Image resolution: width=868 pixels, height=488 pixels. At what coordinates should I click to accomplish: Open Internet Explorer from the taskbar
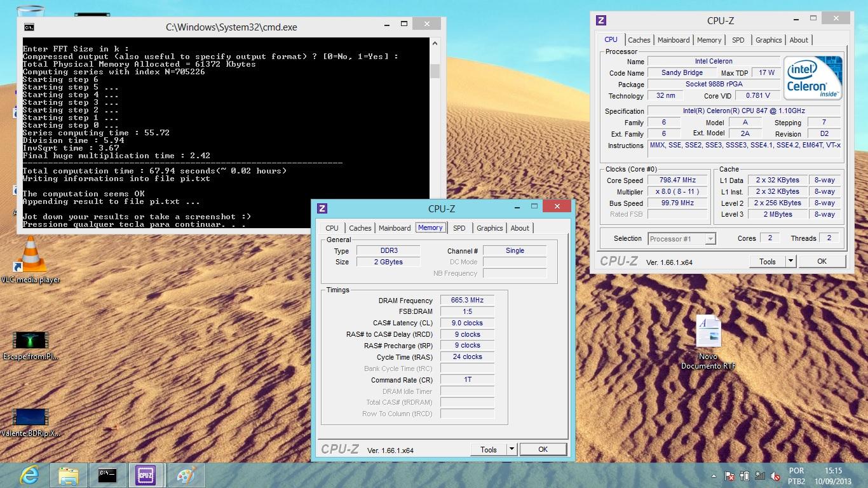(29, 475)
